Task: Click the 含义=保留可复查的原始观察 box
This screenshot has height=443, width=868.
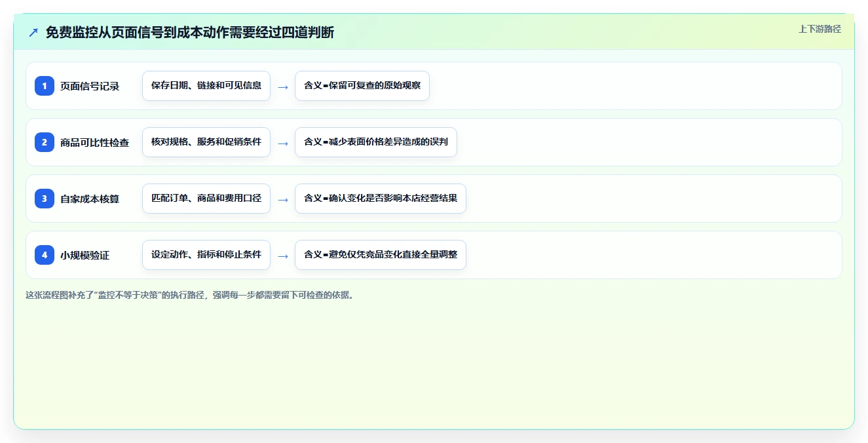Action: (362, 86)
